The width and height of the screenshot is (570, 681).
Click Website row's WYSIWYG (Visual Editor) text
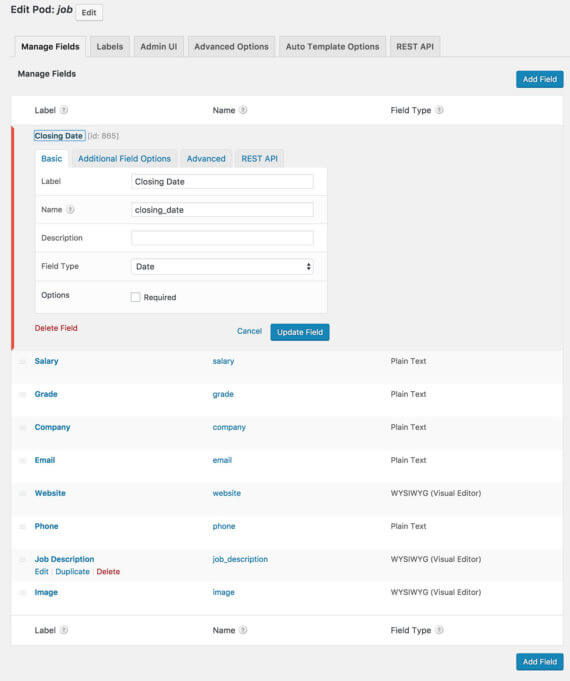[436, 493]
